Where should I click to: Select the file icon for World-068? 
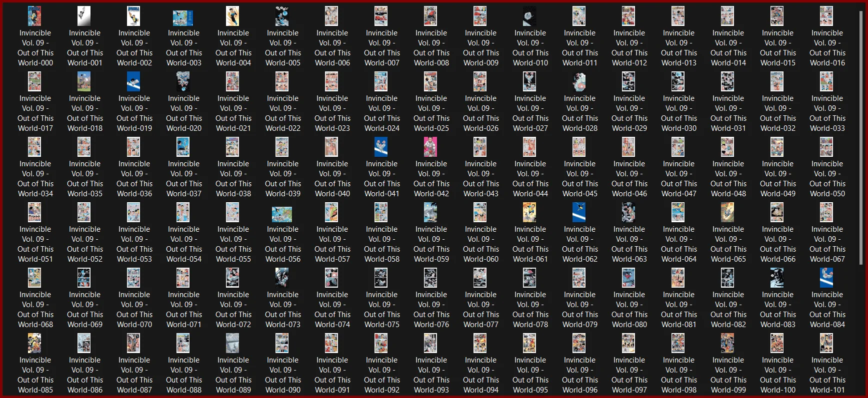pyautogui.click(x=34, y=278)
